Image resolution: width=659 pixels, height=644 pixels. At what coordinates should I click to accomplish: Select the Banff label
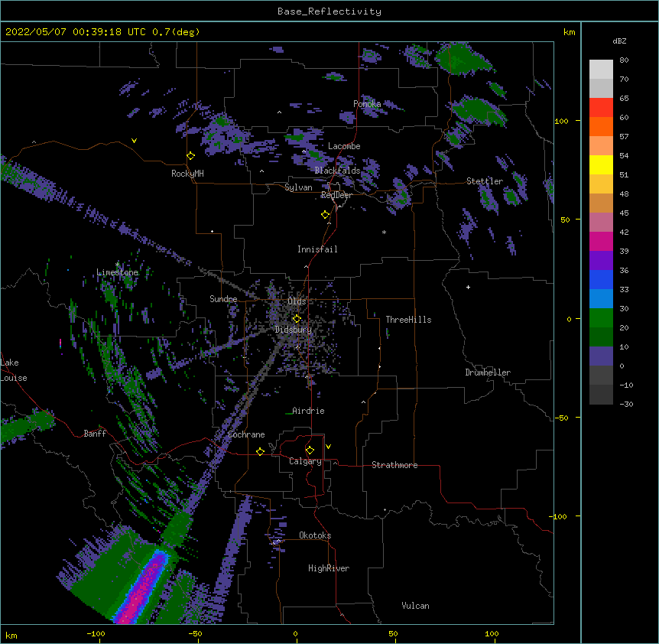(x=95, y=434)
